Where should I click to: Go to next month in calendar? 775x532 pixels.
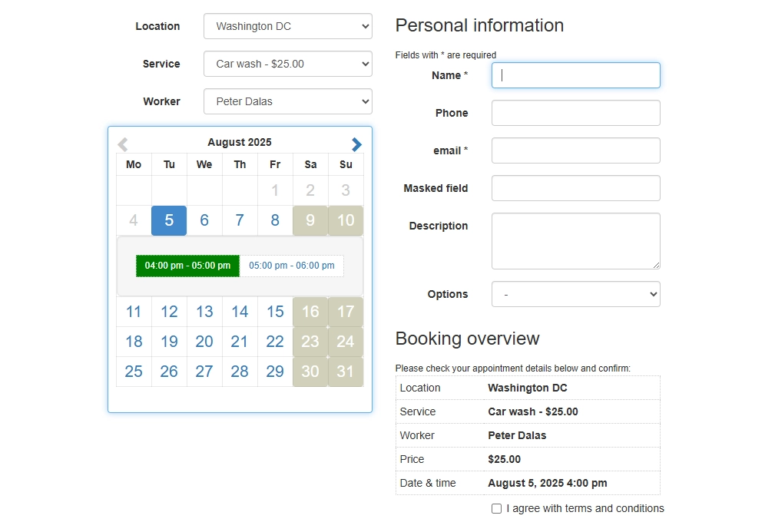(x=356, y=144)
